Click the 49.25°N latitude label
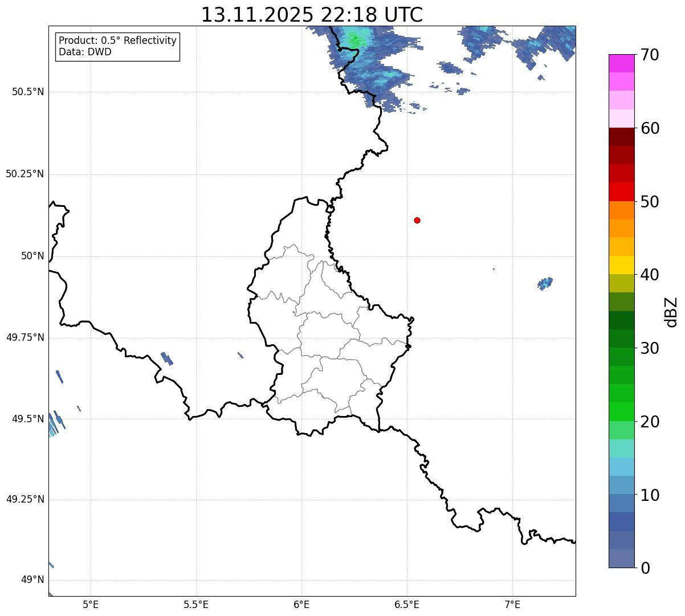Image resolution: width=685 pixels, height=616 pixels. (x=25, y=499)
